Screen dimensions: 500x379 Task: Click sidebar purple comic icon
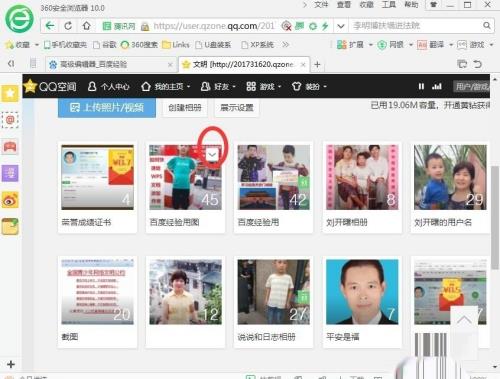pos(10,173)
